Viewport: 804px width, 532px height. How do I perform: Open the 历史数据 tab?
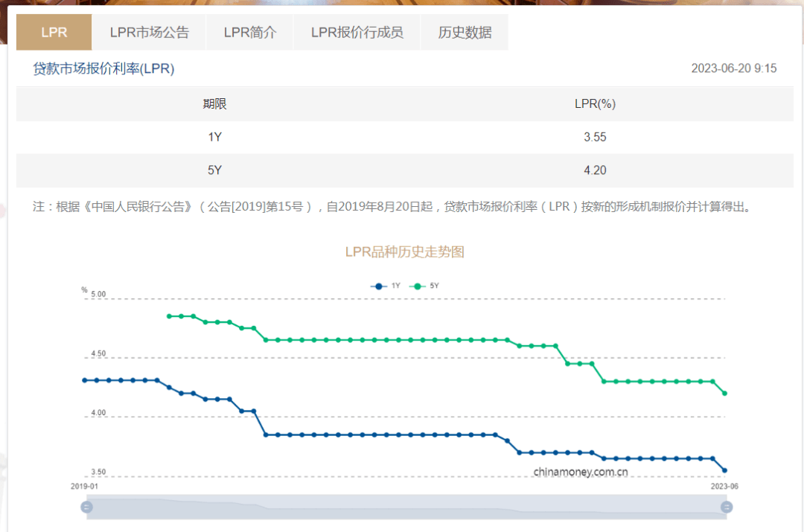465,31
